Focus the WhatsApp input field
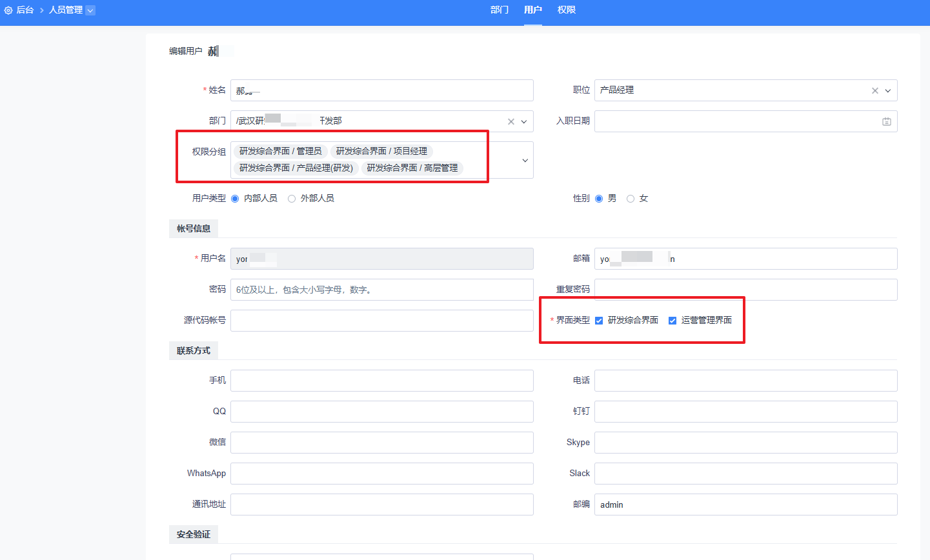Screen dimensions: 930x560 click(382, 474)
